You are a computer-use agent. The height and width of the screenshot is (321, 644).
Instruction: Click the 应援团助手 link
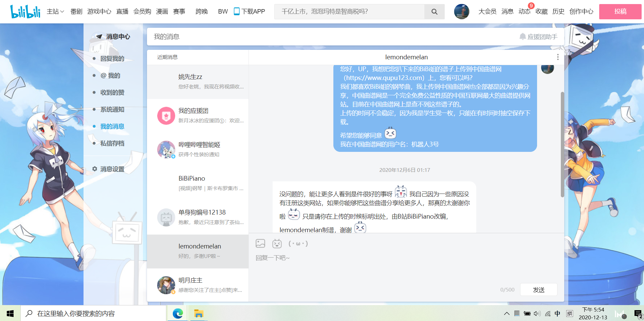pos(542,37)
